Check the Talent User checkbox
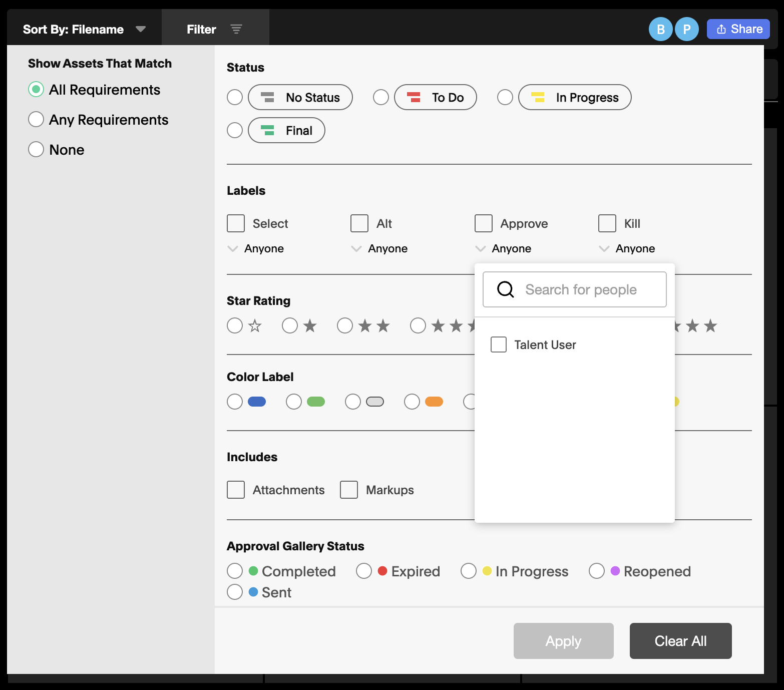The height and width of the screenshot is (690, 784). click(499, 344)
